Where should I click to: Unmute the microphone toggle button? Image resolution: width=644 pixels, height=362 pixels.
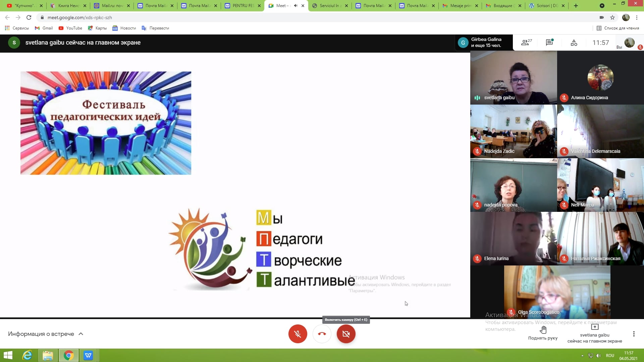point(298,334)
